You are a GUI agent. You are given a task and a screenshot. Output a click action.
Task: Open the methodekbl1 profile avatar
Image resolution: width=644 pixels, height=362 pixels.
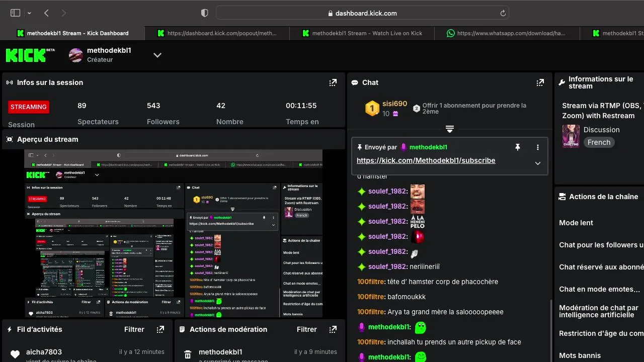click(76, 55)
